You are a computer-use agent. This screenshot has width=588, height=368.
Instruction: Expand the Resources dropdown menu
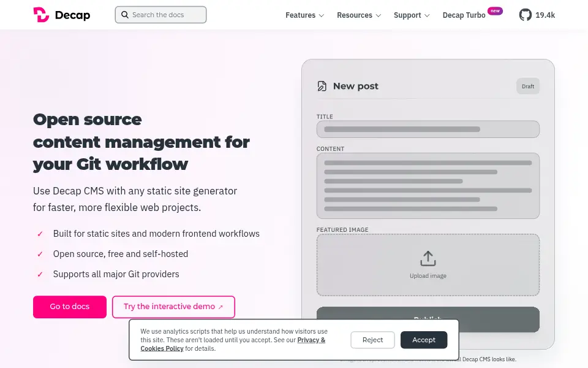tap(359, 15)
